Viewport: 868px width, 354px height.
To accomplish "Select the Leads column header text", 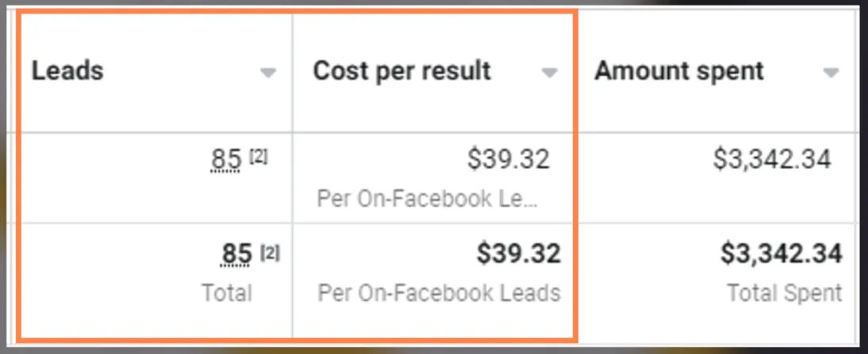I will pyautogui.click(x=67, y=70).
